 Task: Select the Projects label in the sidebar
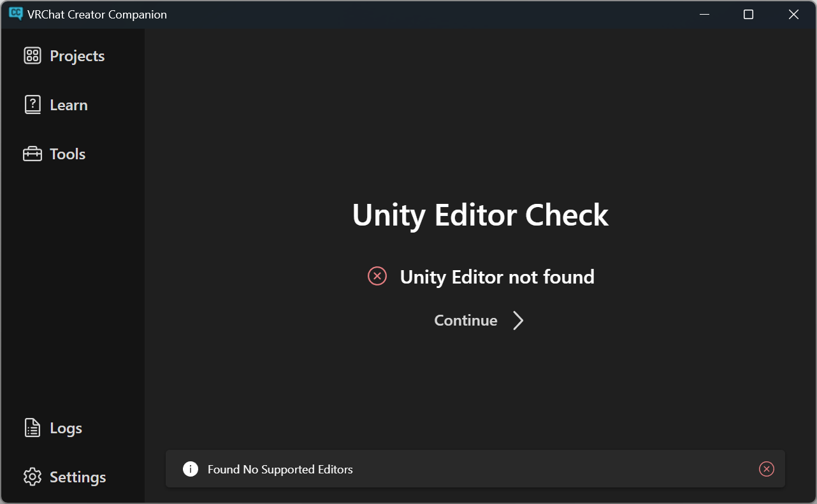[77, 56]
